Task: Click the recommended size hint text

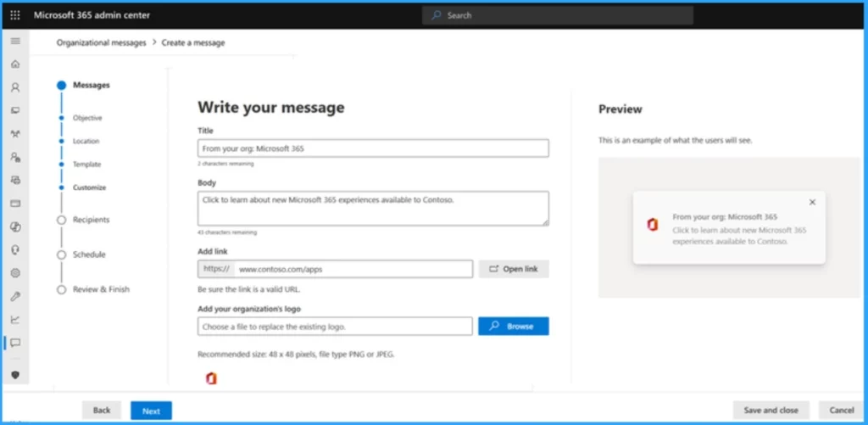Action: (x=296, y=355)
